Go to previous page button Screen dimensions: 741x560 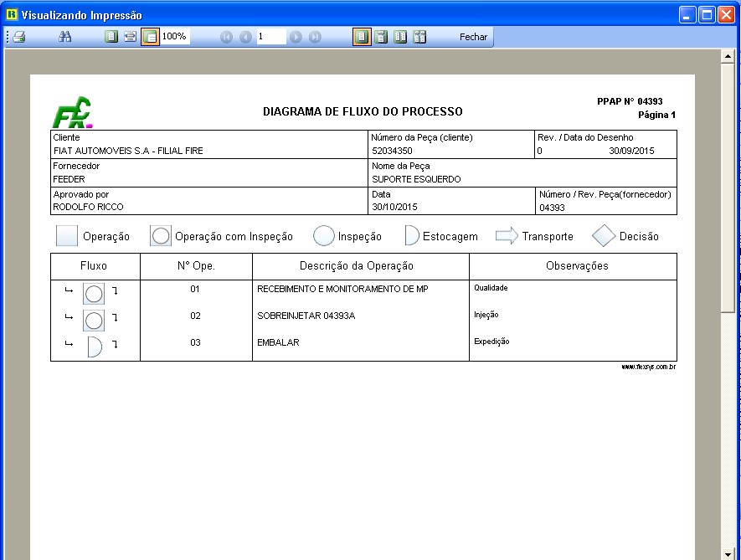coord(245,37)
